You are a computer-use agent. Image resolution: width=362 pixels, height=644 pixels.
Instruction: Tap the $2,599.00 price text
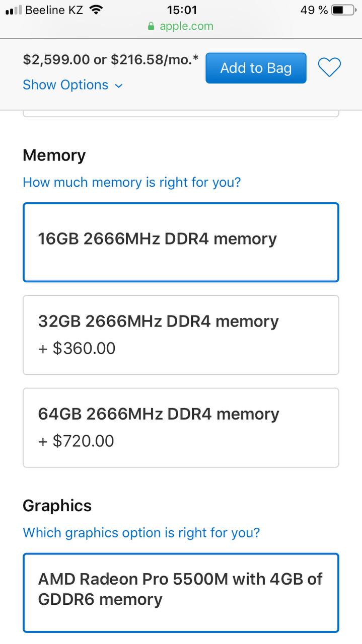[56, 59]
